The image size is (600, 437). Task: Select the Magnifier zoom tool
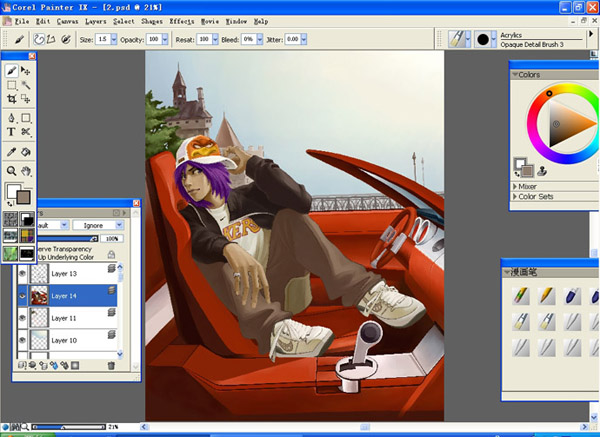click(12, 171)
